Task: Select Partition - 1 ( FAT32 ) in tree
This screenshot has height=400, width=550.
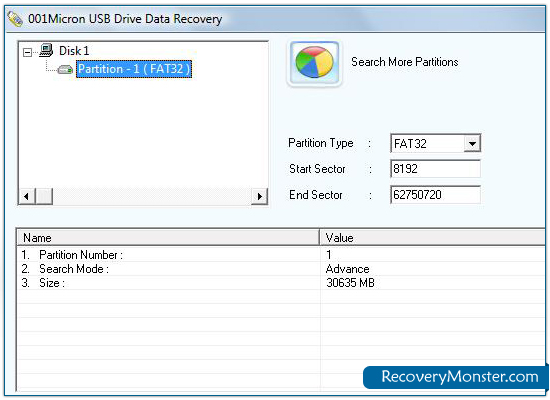Action: tap(134, 69)
